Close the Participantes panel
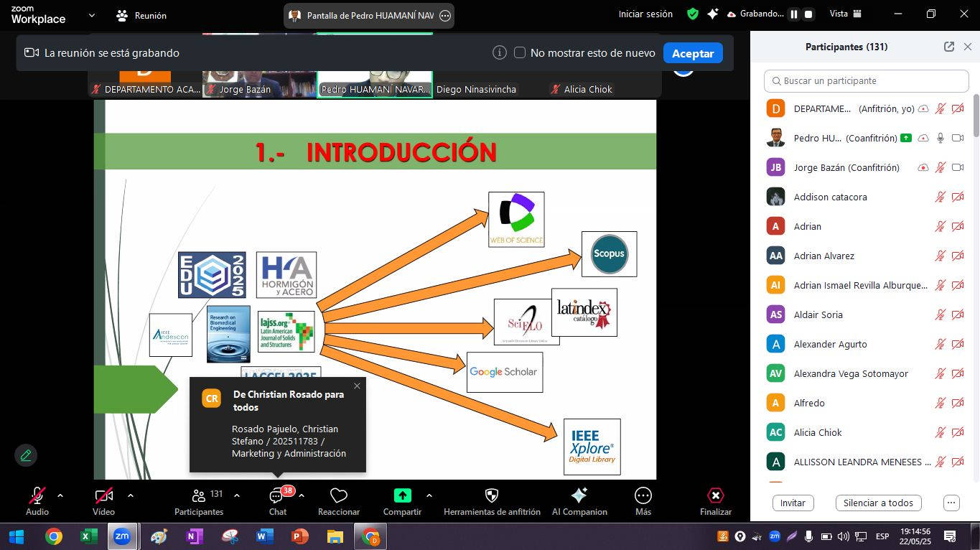 [968, 47]
